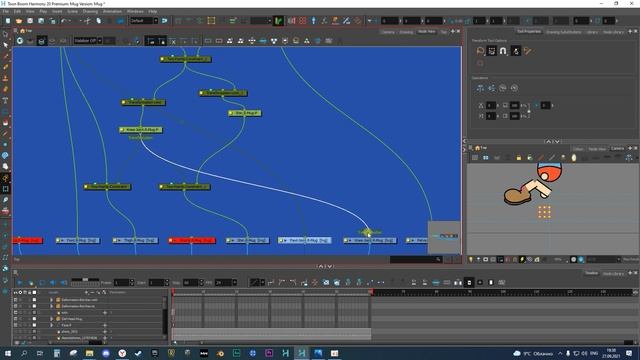Click the taskbar search magnifier icon
The image size is (640, 360).
(24, 353)
